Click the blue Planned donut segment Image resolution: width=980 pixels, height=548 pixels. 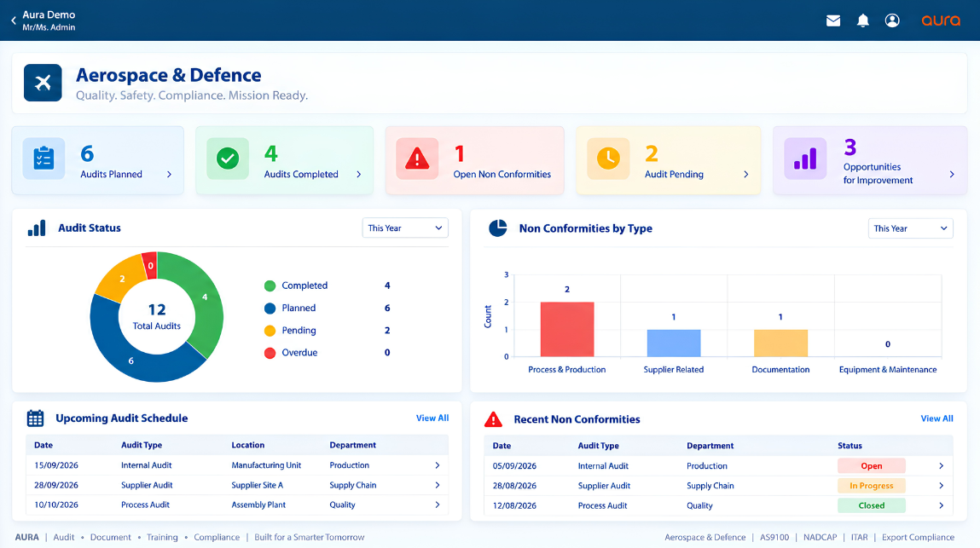point(131,361)
